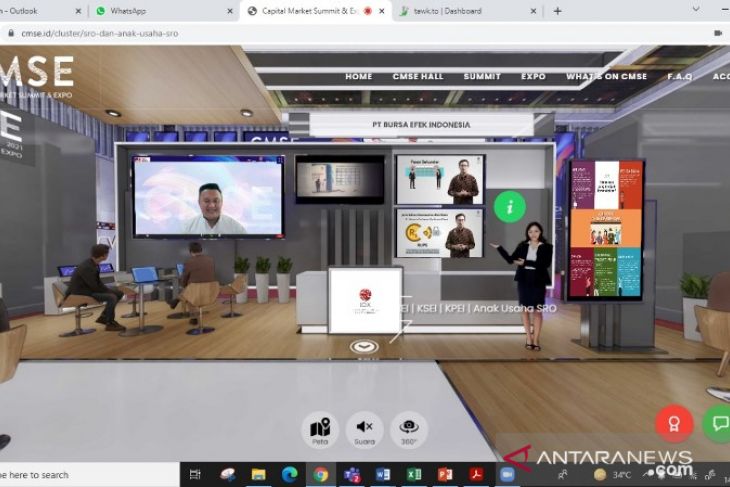
Task: Open WHAT'S ON CMSE menu item
Action: 606,76
